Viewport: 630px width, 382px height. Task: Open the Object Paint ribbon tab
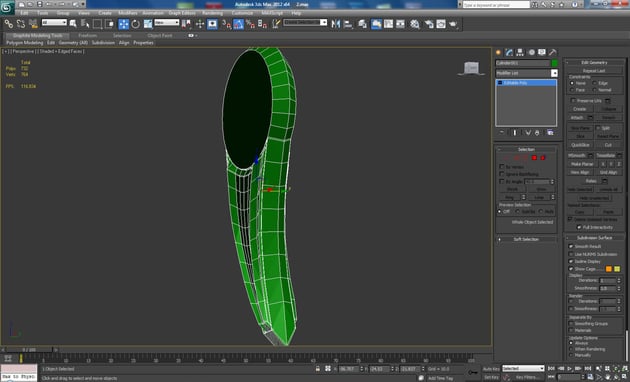pos(160,35)
